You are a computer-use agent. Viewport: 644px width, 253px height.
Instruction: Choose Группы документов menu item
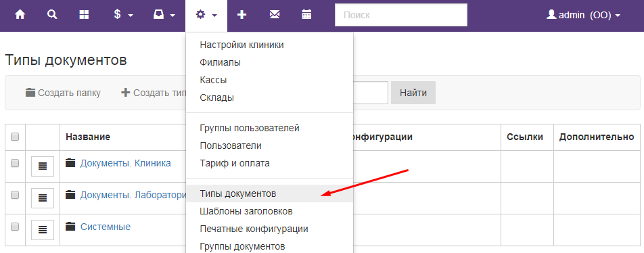269,246
